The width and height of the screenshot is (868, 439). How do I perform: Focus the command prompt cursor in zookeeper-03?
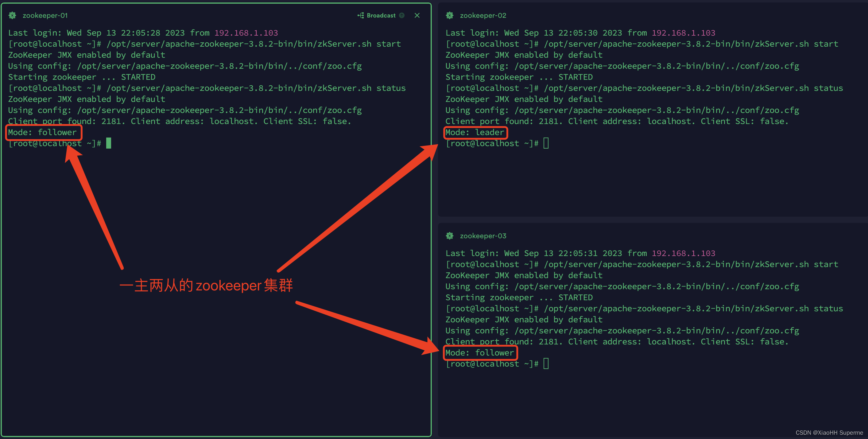click(546, 363)
